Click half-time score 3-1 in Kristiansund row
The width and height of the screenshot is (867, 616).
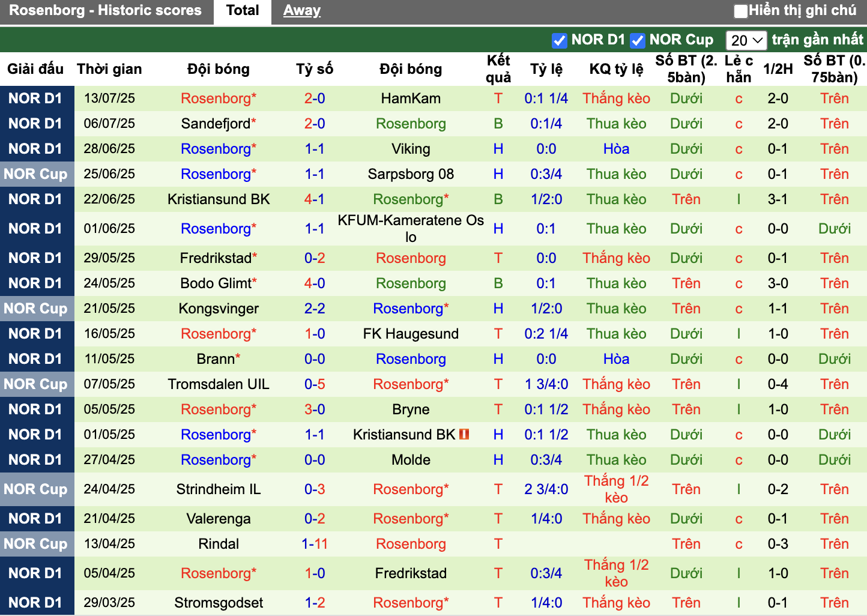(778, 199)
